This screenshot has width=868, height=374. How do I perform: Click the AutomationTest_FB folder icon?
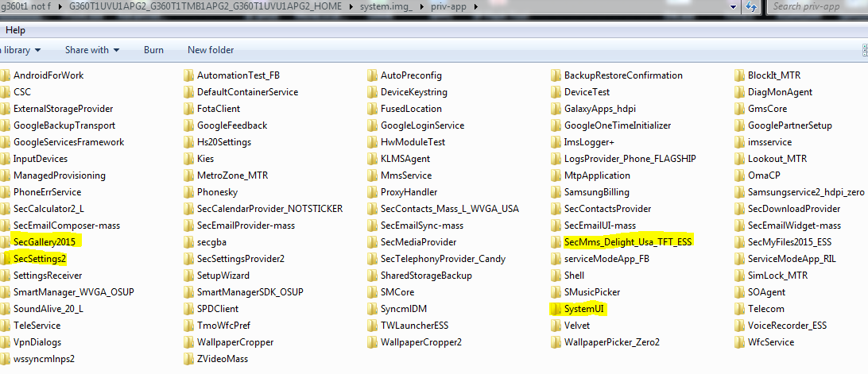click(188, 75)
